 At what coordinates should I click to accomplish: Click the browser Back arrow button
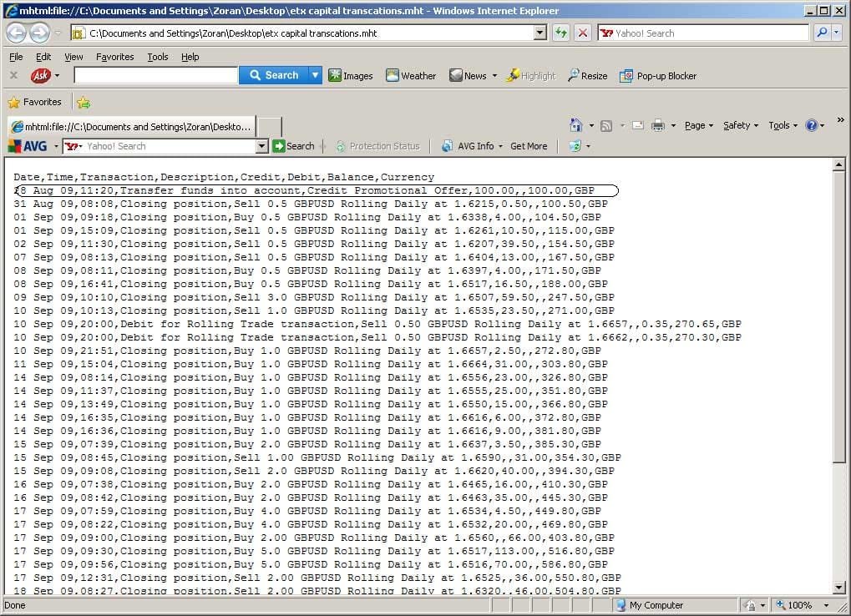(x=16, y=33)
